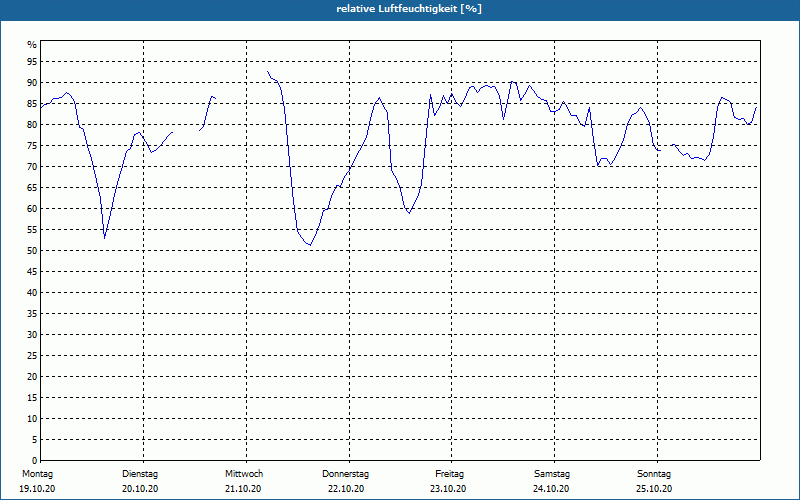Select the 0 y-axis label

(x=35, y=460)
